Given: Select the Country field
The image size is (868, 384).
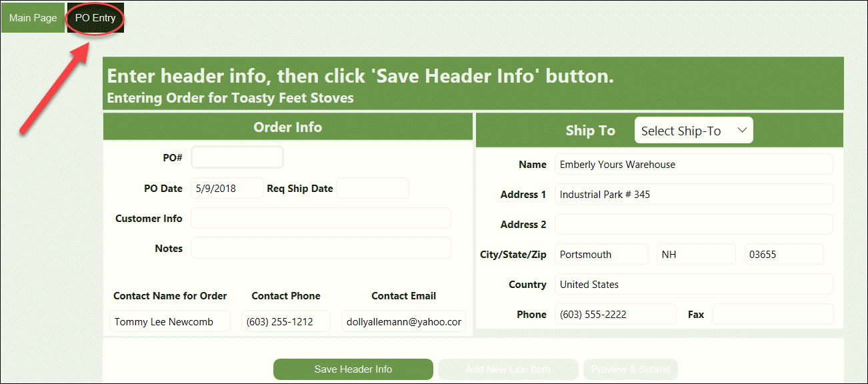Looking at the screenshot, I should [x=693, y=284].
